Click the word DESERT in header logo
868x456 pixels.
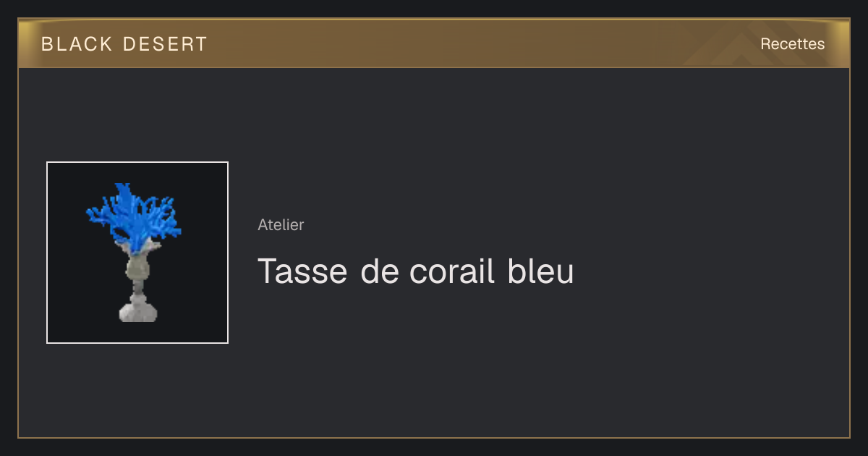(x=166, y=44)
